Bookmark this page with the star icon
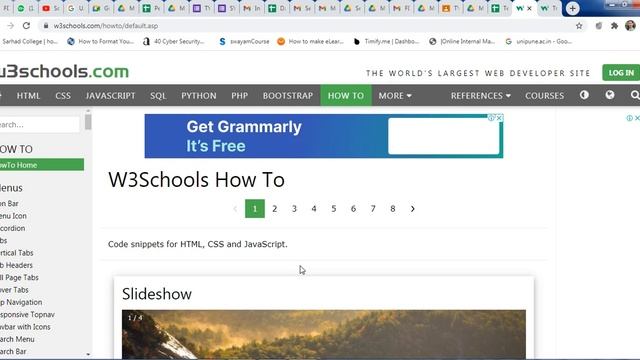 579,26
